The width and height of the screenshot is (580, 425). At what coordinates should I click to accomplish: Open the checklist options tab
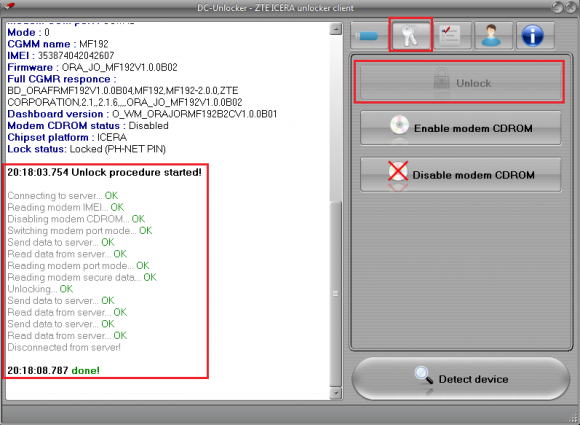click(451, 36)
